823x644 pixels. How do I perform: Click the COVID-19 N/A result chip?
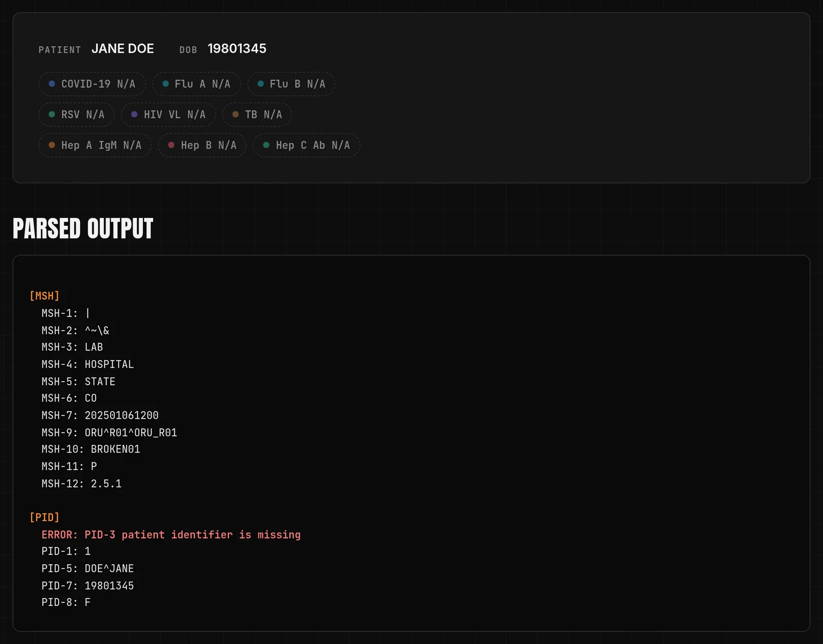(x=92, y=84)
